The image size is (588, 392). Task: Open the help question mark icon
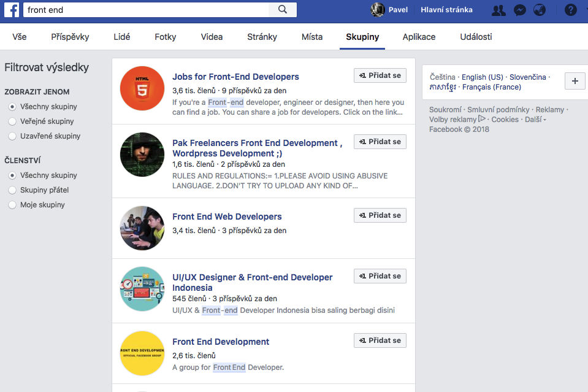click(x=570, y=10)
